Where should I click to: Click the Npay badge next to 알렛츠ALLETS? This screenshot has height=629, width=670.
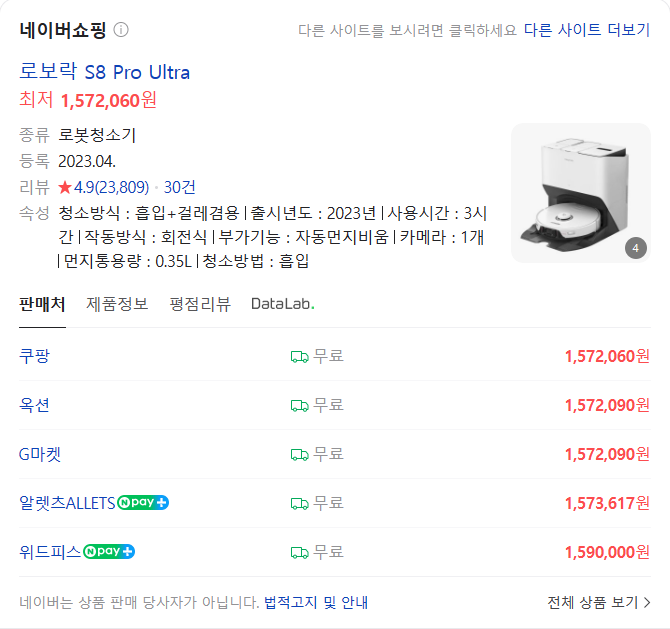[143, 502]
